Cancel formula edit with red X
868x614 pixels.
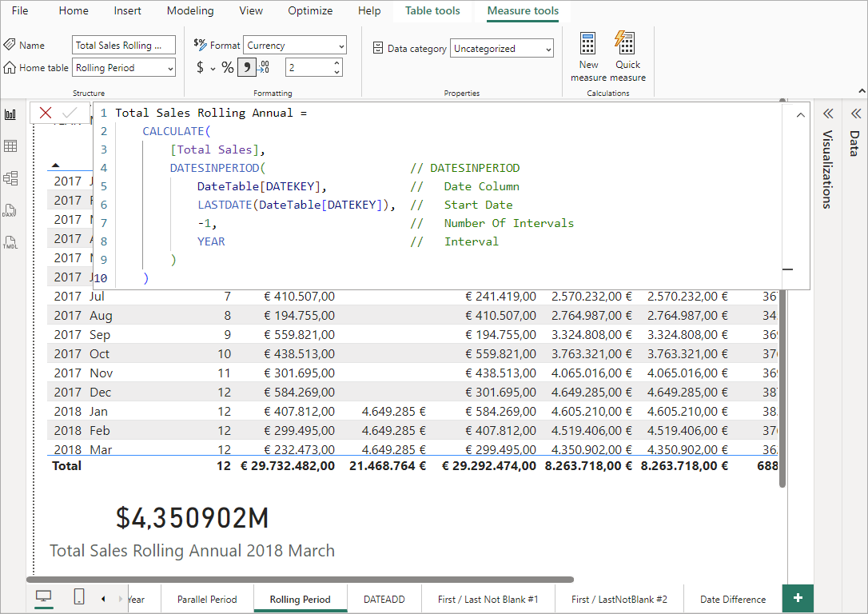[46, 113]
